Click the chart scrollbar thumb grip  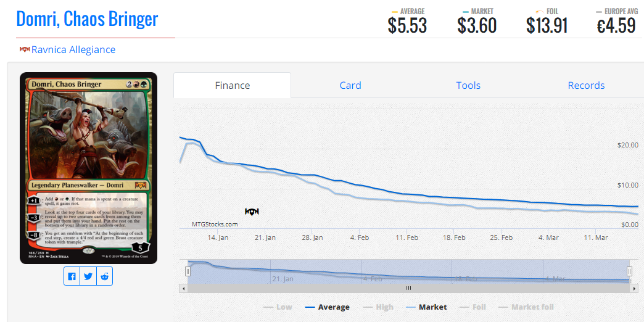408,288
